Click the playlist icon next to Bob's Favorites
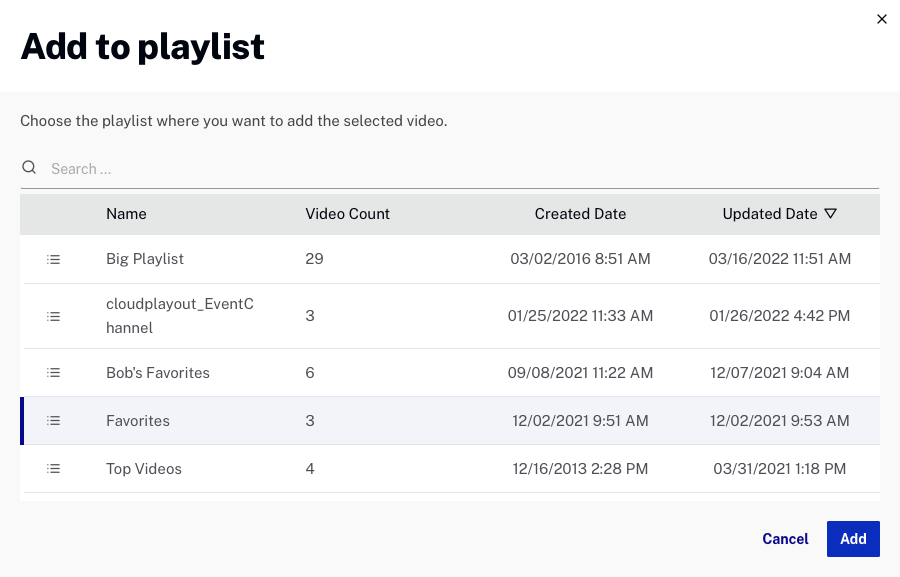 [x=54, y=373]
